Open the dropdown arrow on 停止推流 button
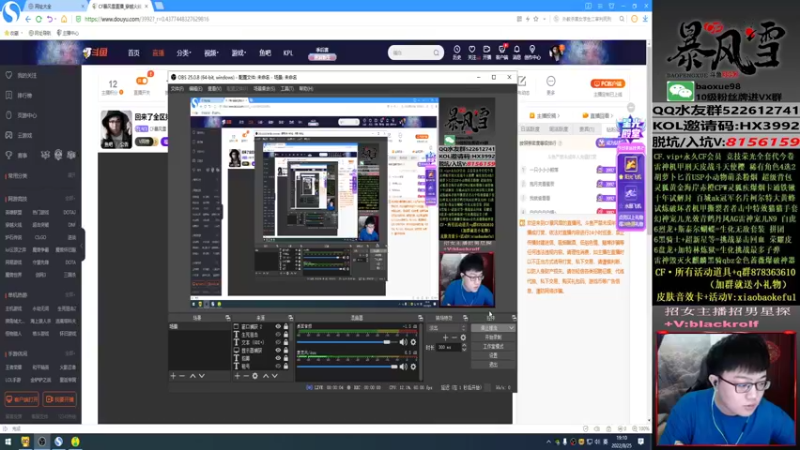Viewport: 800px width, 450px height. [511, 328]
